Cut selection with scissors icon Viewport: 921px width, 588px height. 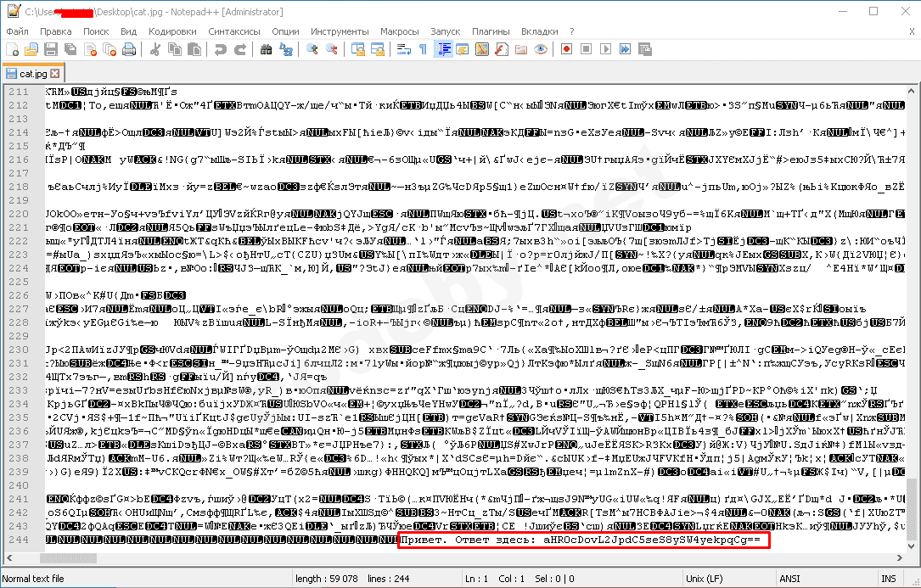coord(155,49)
